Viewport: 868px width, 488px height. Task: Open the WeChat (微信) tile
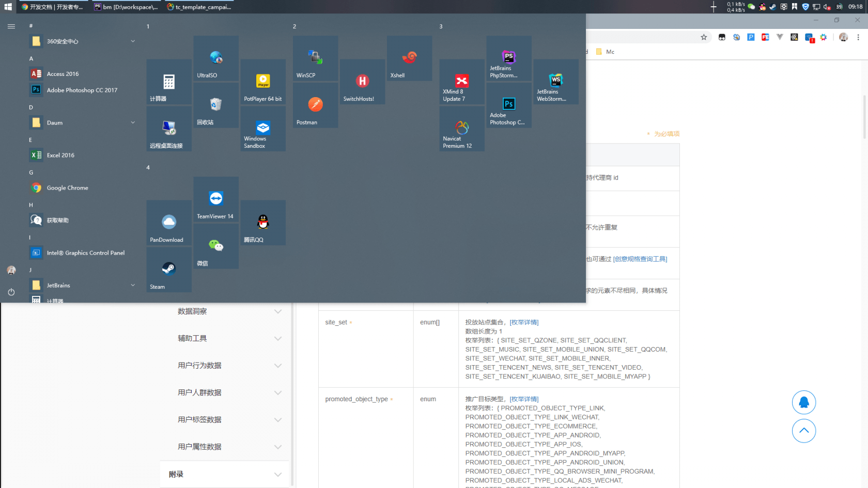[216, 246]
